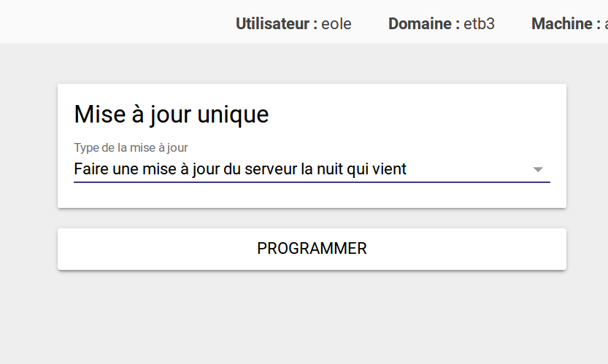Click the username 'eole' in header
608x364 pixels.
click(336, 23)
